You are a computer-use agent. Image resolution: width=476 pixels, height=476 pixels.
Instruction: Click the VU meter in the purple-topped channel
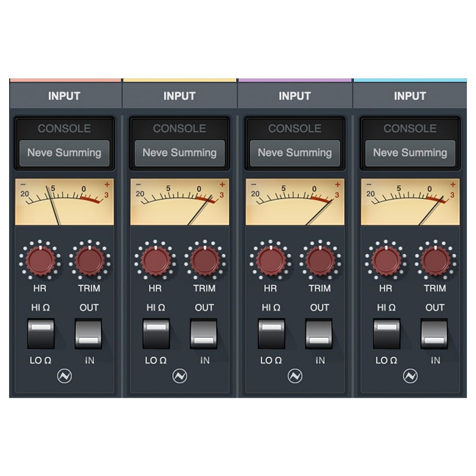pyautogui.click(x=295, y=202)
